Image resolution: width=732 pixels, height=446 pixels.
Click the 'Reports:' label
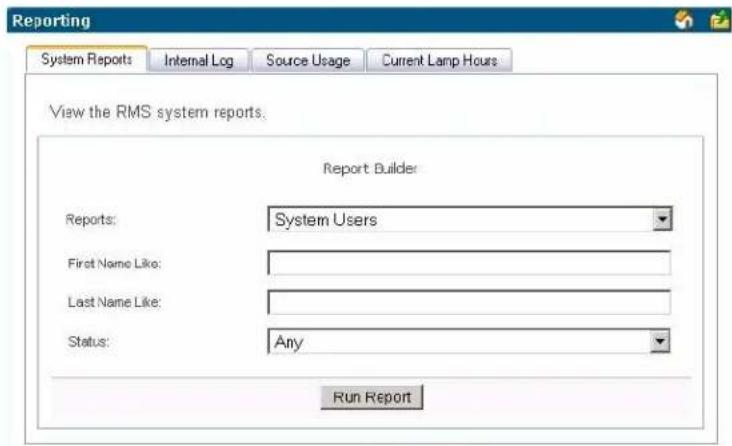coord(91,219)
